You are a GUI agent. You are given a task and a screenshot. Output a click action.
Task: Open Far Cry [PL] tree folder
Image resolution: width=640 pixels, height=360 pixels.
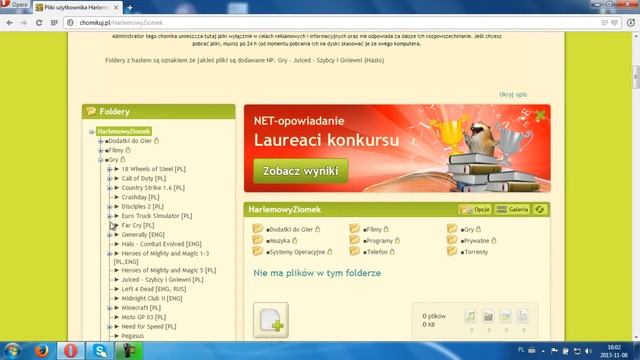138,225
